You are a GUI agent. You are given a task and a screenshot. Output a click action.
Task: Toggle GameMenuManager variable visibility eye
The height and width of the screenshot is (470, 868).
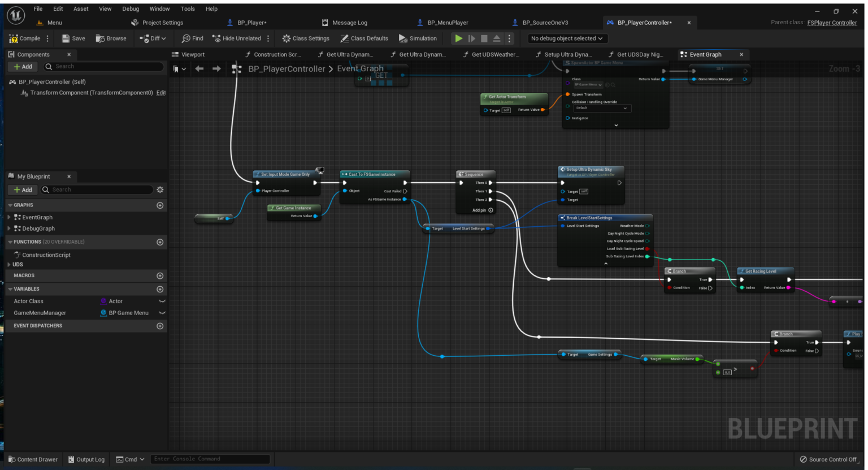pos(162,313)
